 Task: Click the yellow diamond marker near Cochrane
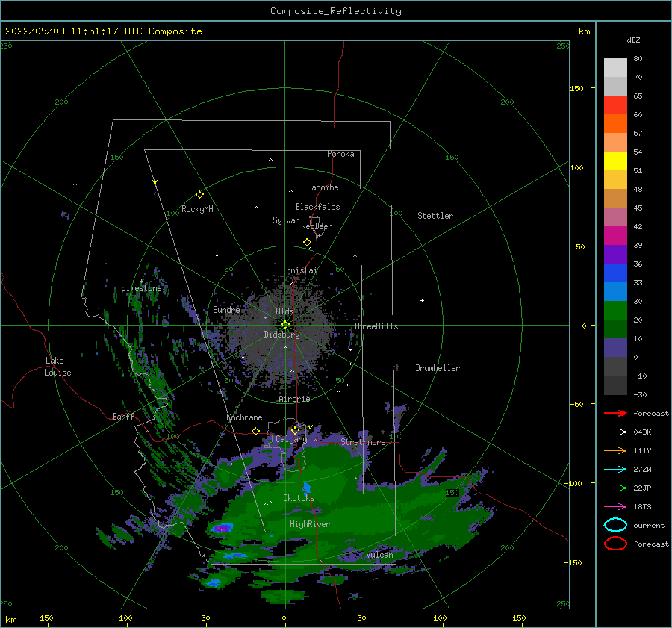pos(256,431)
